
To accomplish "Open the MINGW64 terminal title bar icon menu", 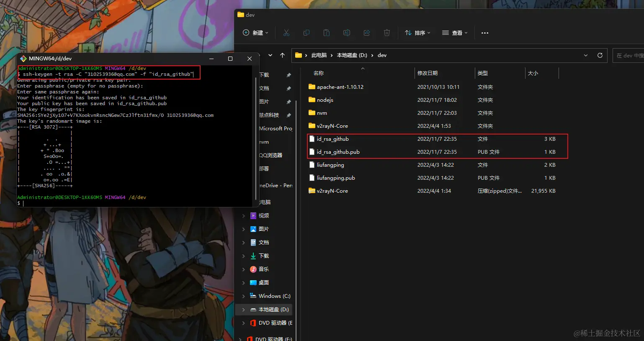I will tap(23, 59).
